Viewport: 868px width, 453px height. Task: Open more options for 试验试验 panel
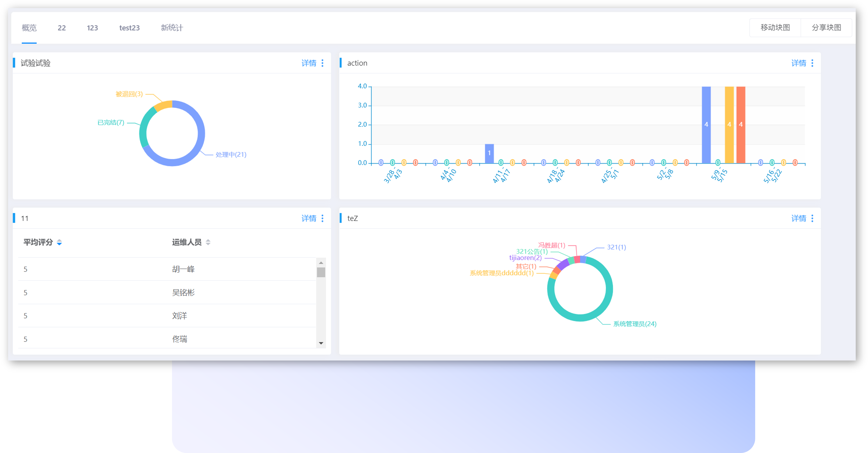[x=322, y=63]
